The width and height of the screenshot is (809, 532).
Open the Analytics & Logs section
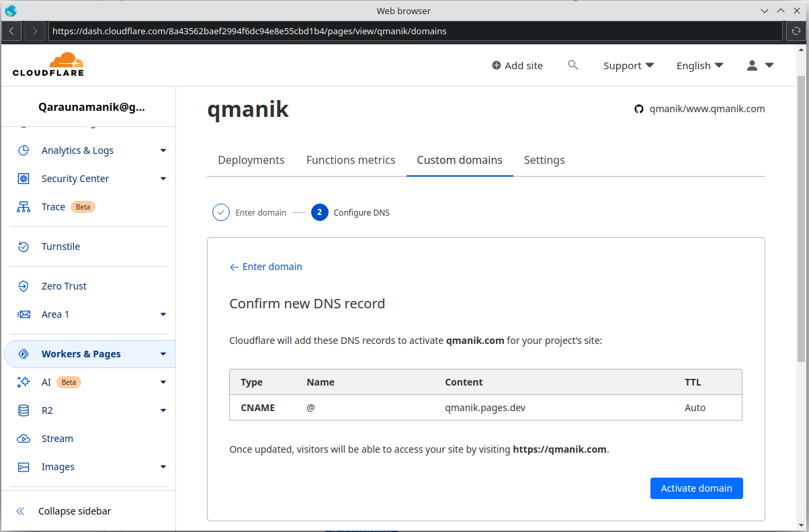click(x=77, y=150)
